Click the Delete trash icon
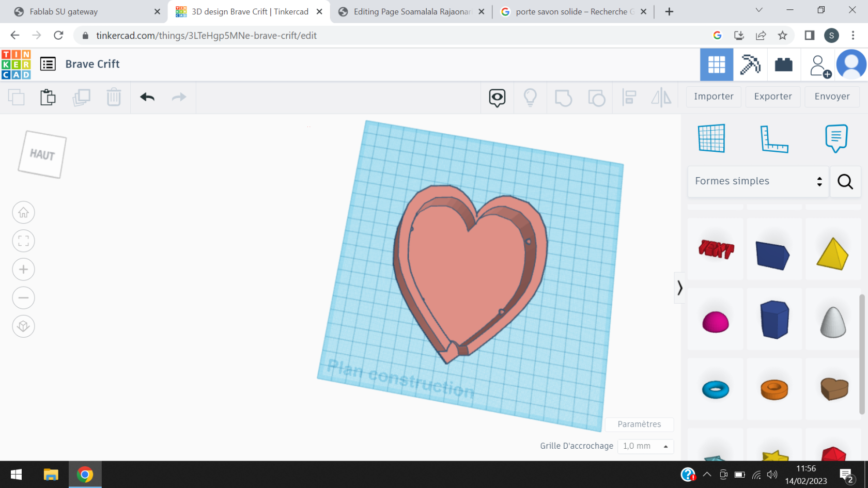Screen dimensions: 868x488 114,97
